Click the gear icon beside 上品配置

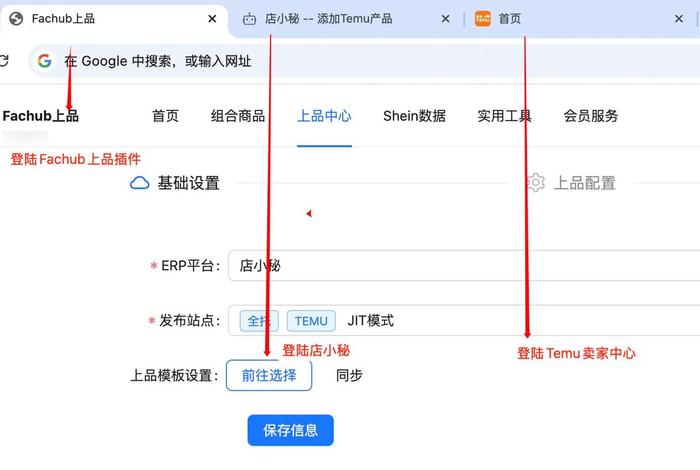[536, 183]
